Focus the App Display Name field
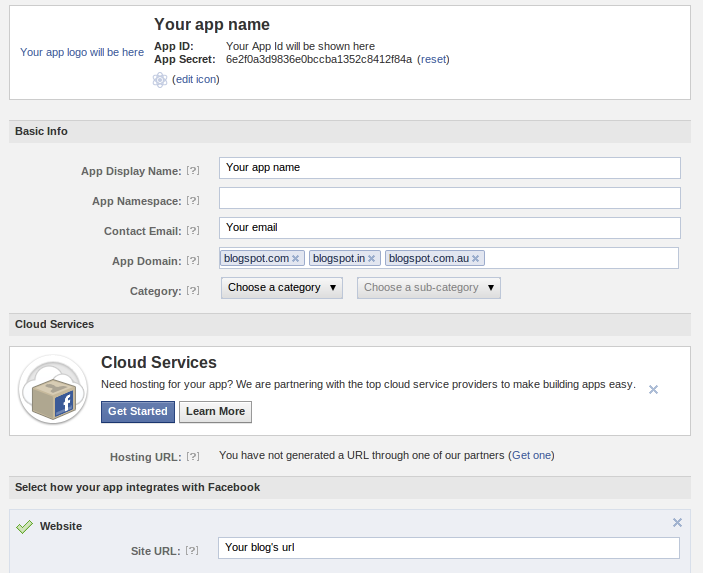 pos(449,168)
